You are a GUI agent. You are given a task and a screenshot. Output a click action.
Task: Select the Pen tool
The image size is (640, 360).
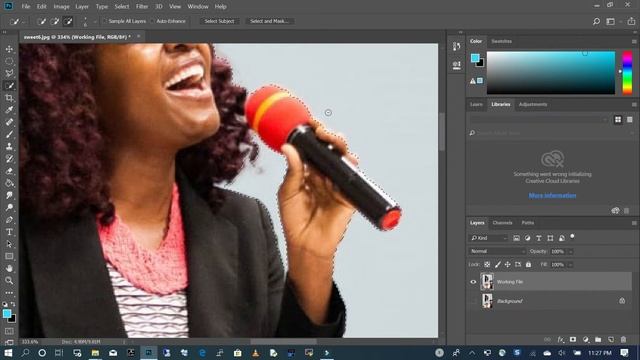tap(9, 220)
